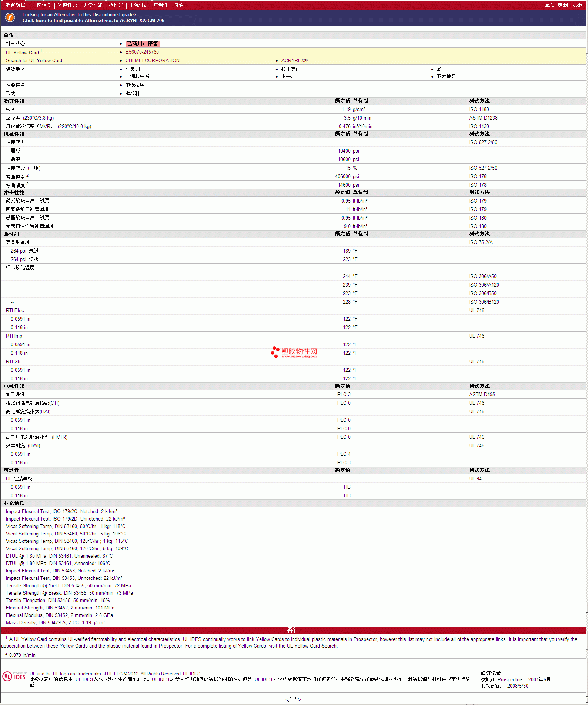Screen dimensions: 588x705
Task: Click the RTI Str row label
Action: pos(13,361)
